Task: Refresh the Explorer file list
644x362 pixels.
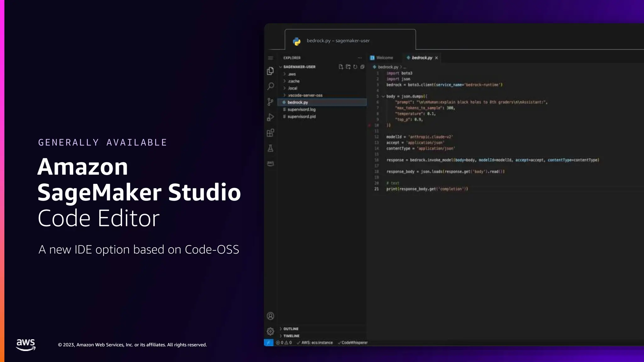Action: (x=355, y=67)
